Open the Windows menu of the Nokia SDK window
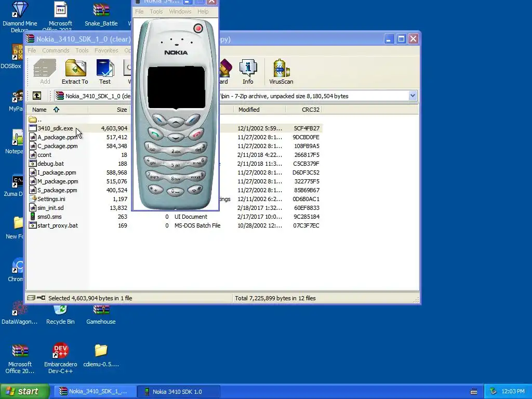 pos(180,11)
